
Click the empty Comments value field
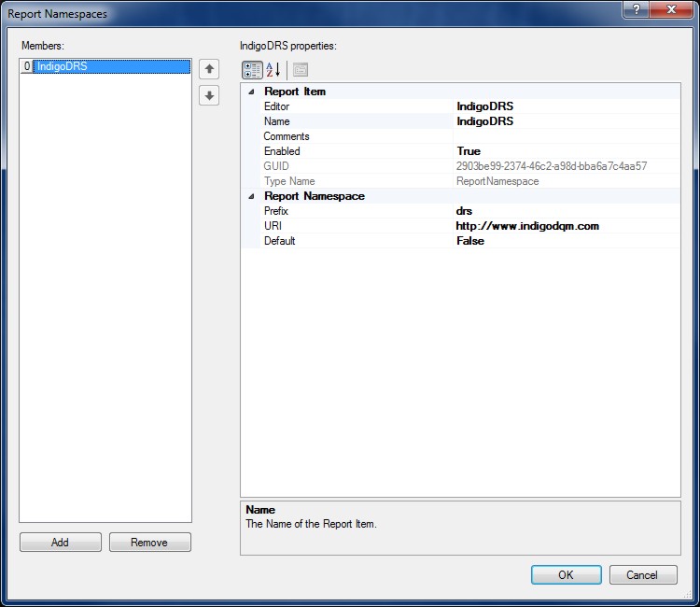(566, 136)
